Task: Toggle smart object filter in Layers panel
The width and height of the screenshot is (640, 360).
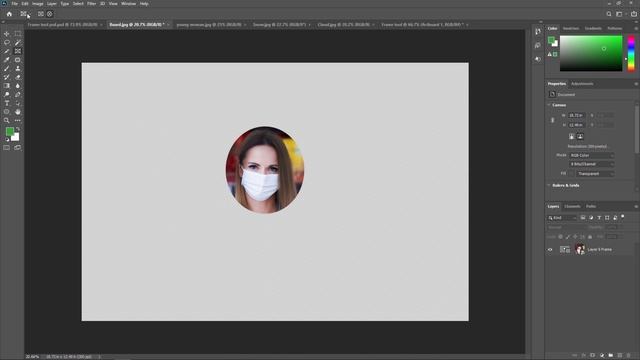Action: tap(615, 218)
